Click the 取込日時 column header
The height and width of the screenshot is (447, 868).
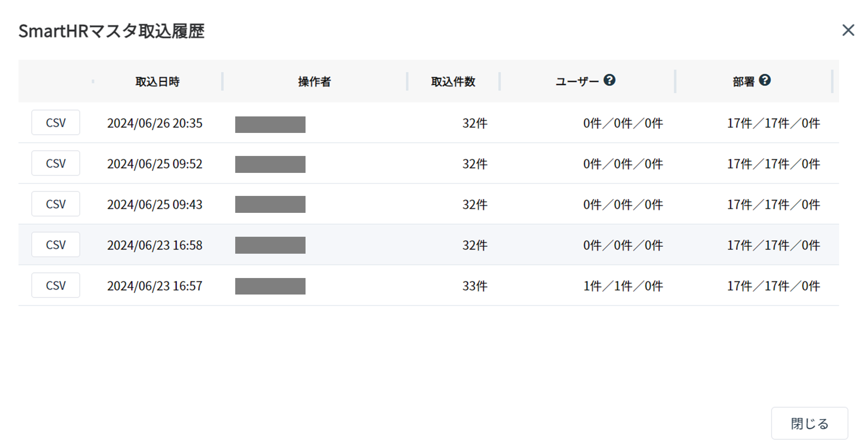click(158, 82)
